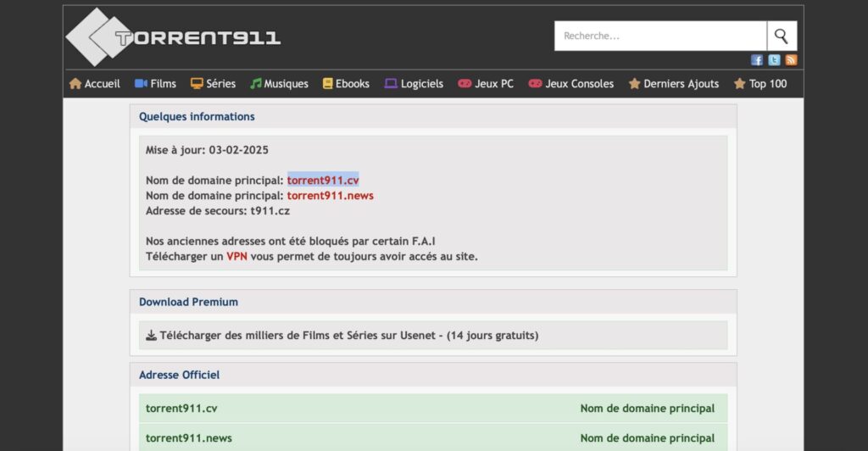The image size is (868, 451).
Task: Click the red VPN link
Action: click(x=236, y=256)
